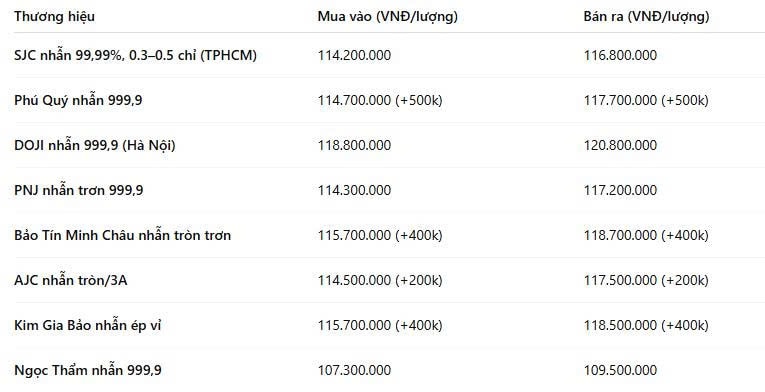Viewport: 765px width, 392px height.
Task: Click the Kim Gia Bảo nhẫn ép vỉ label
Action: pyautogui.click(x=87, y=325)
